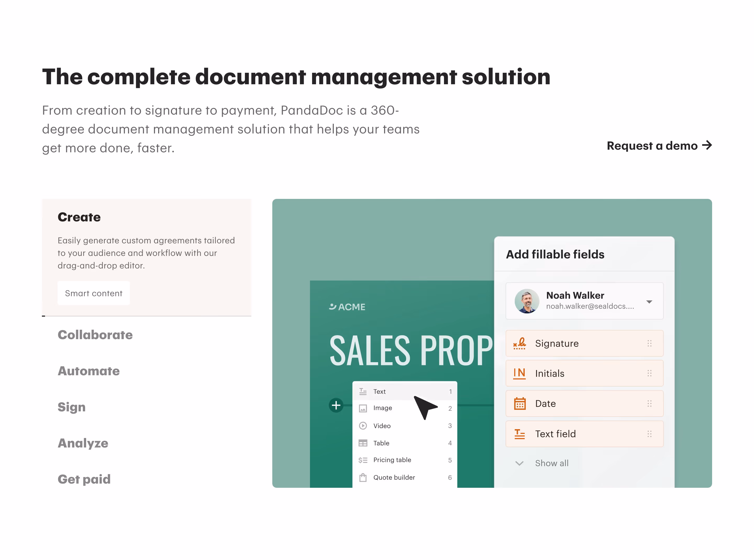Click the Table grid icon in menu

tap(363, 443)
